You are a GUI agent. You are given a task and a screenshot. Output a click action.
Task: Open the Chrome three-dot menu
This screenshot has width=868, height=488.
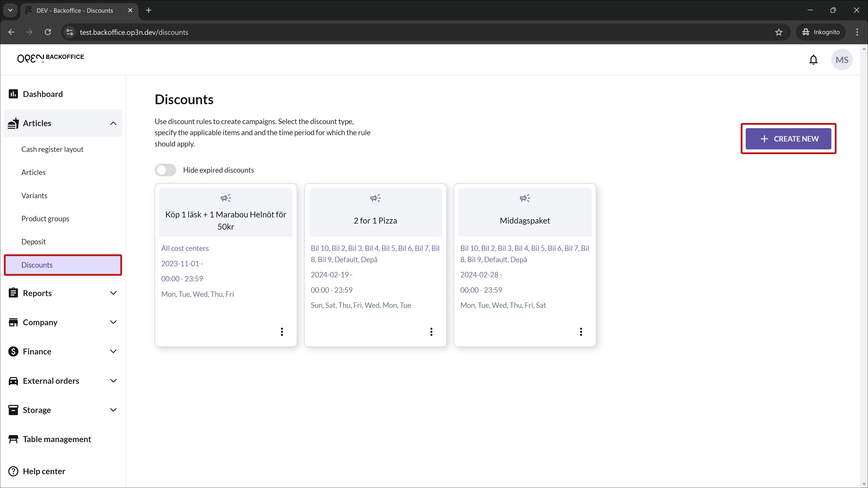(857, 32)
